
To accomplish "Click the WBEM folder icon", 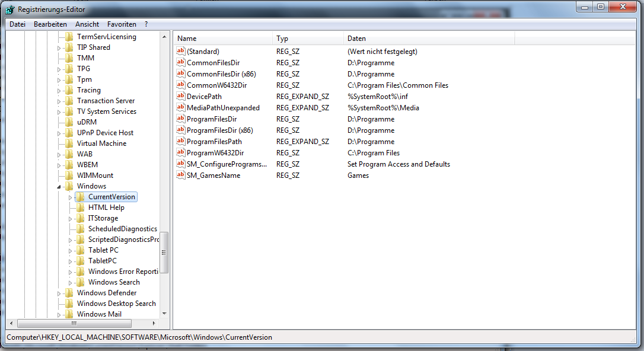I will (69, 165).
